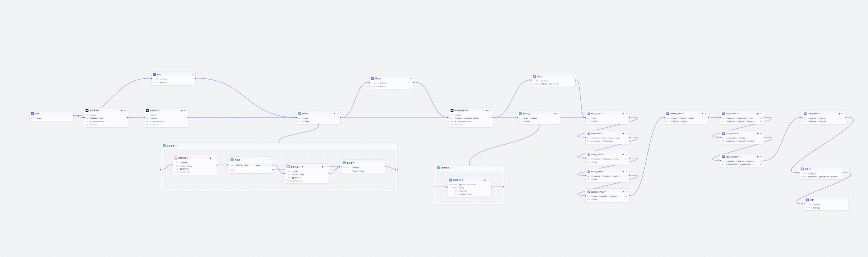
Task: Click the 结束 end node icon
Action: [808, 200]
